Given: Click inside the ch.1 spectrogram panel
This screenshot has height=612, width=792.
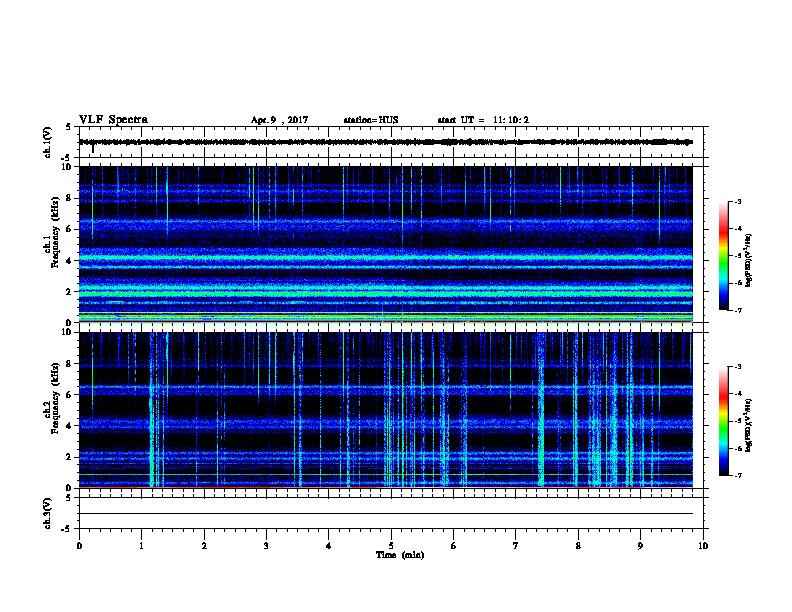Looking at the screenshot, I should click(386, 244).
